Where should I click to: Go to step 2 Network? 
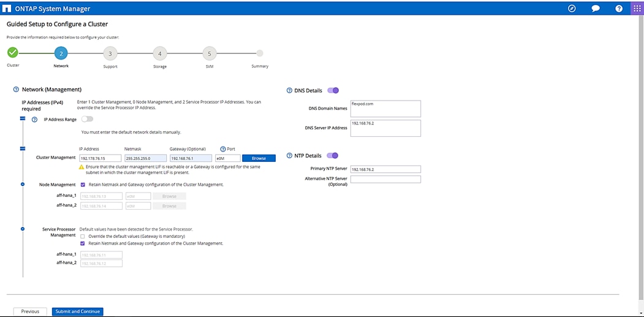click(61, 53)
